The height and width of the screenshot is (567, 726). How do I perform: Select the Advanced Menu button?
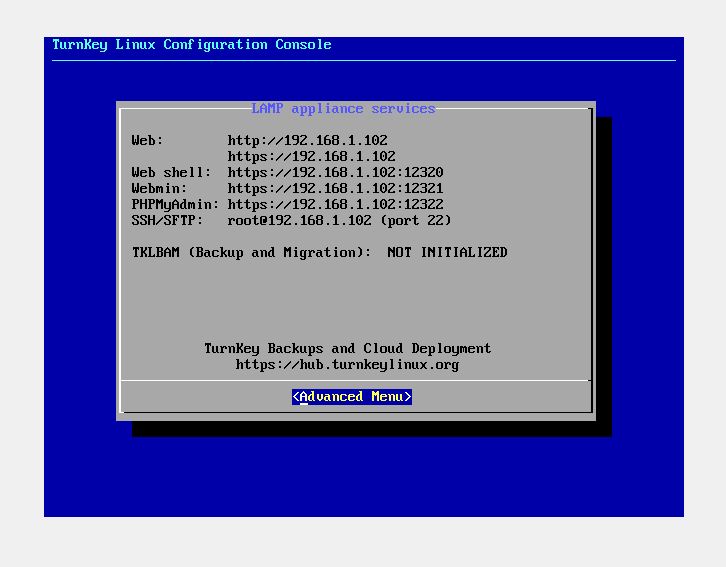351,397
